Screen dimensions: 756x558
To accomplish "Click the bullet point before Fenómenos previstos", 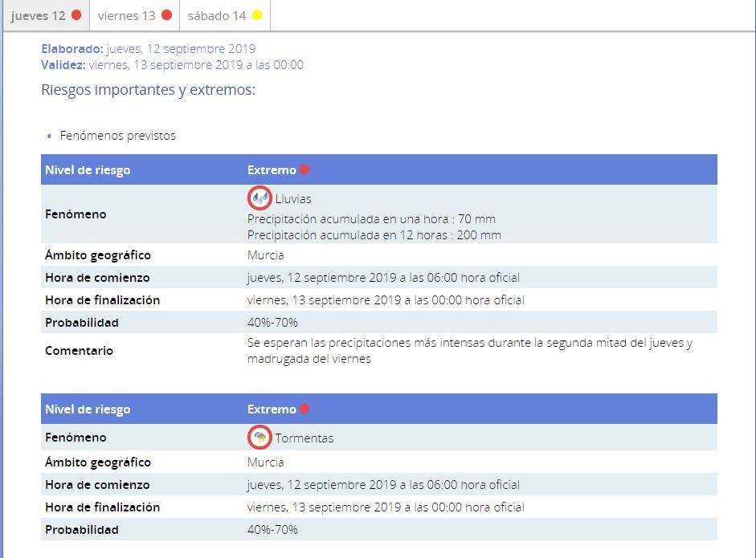I will (50, 136).
